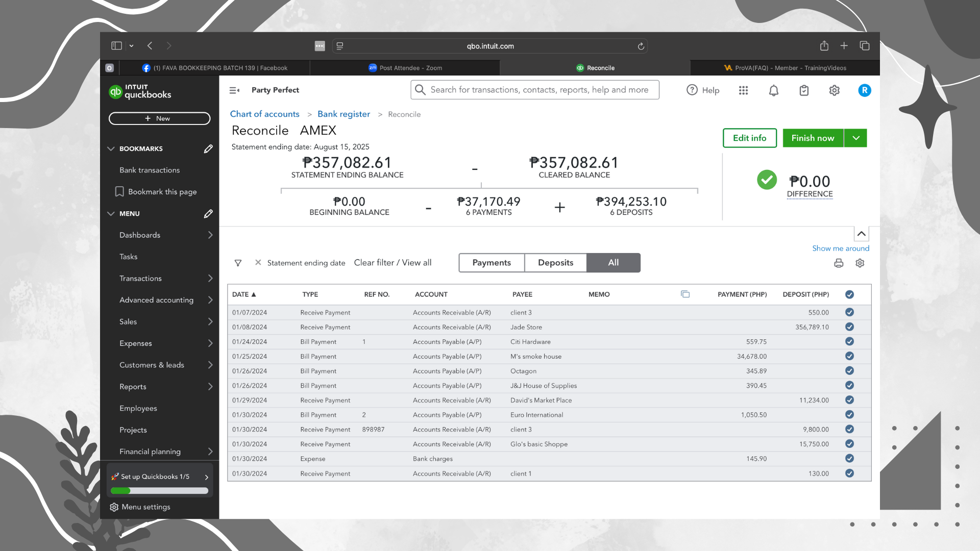Click the QuickBooks setup progress bar
The height and width of the screenshot is (551, 980).
coord(160,491)
